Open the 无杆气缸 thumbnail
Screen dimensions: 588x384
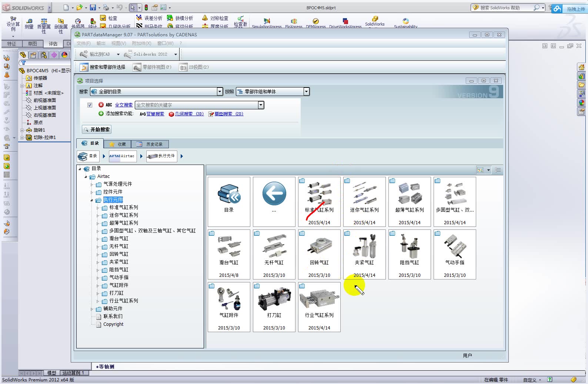click(274, 254)
